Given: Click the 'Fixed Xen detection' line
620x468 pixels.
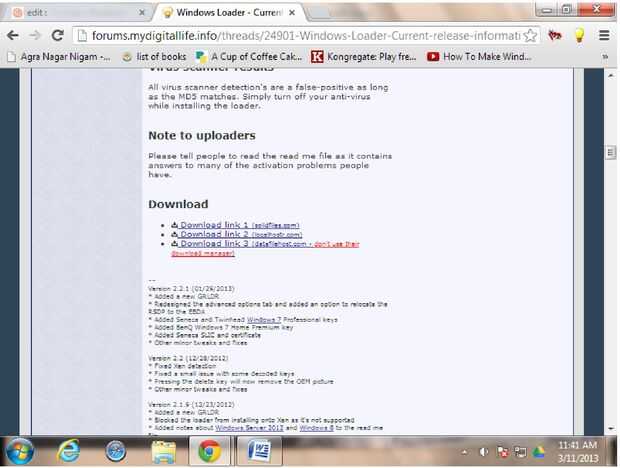Looking at the screenshot, I should pyautogui.click(x=182, y=366).
